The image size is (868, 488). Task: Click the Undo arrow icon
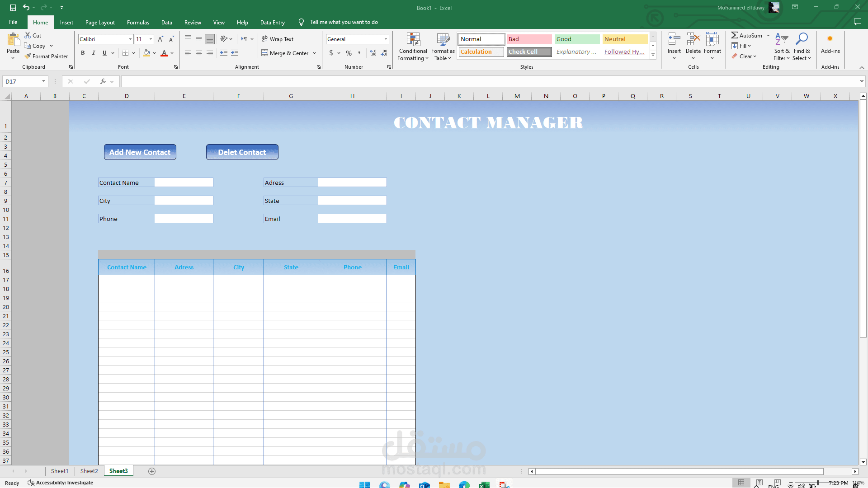(x=26, y=8)
